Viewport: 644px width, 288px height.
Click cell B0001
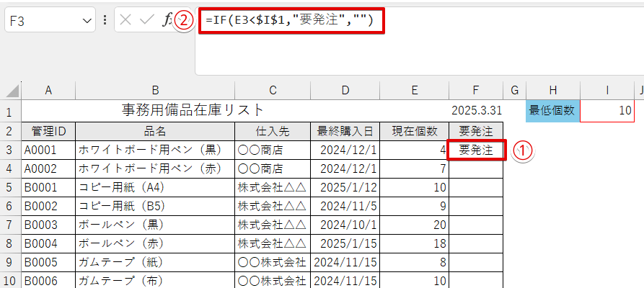pos(48,187)
